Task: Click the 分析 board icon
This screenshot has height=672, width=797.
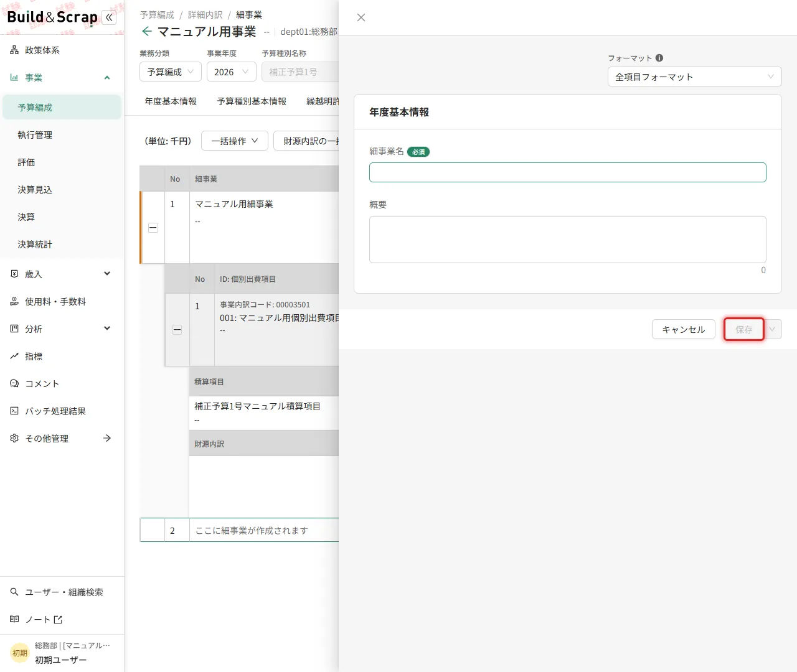Action: tap(14, 329)
